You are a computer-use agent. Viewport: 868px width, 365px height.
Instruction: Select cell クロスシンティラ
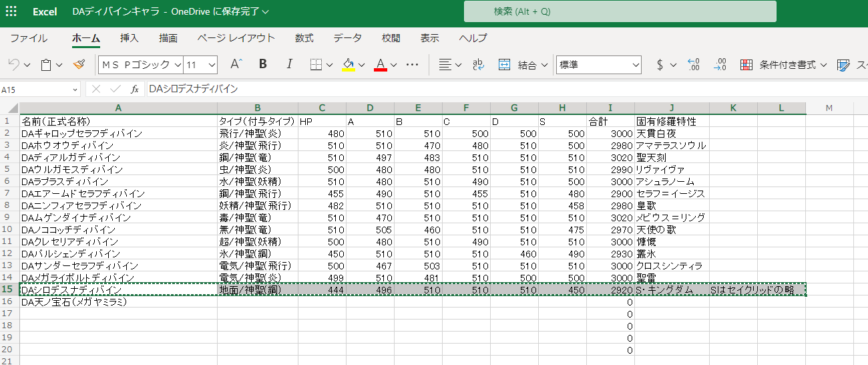(x=672, y=266)
